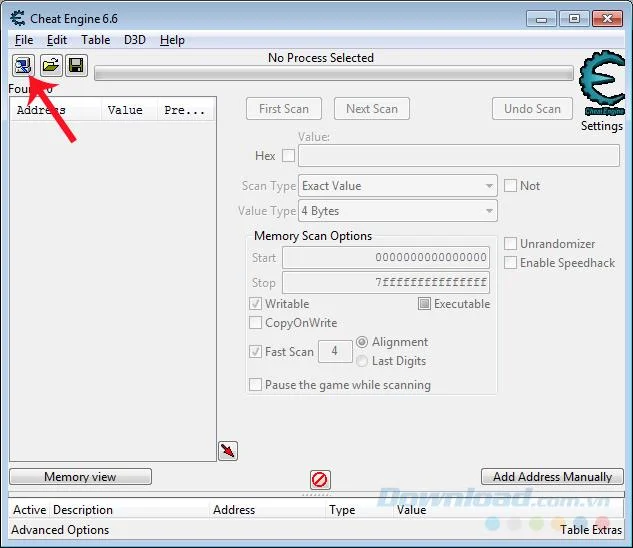The height and width of the screenshot is (548, 633).
Task: Click the Undo Scan button
Action: (x=532, y=109)
